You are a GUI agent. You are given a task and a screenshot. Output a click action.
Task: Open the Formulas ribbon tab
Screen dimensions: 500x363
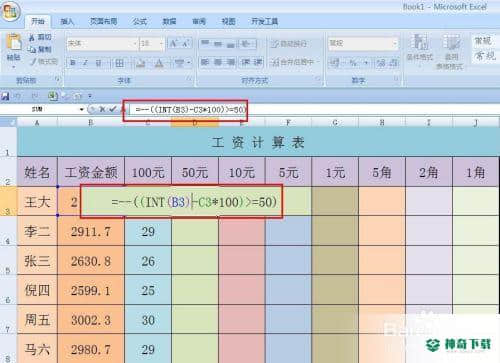[x=139, y=22]
